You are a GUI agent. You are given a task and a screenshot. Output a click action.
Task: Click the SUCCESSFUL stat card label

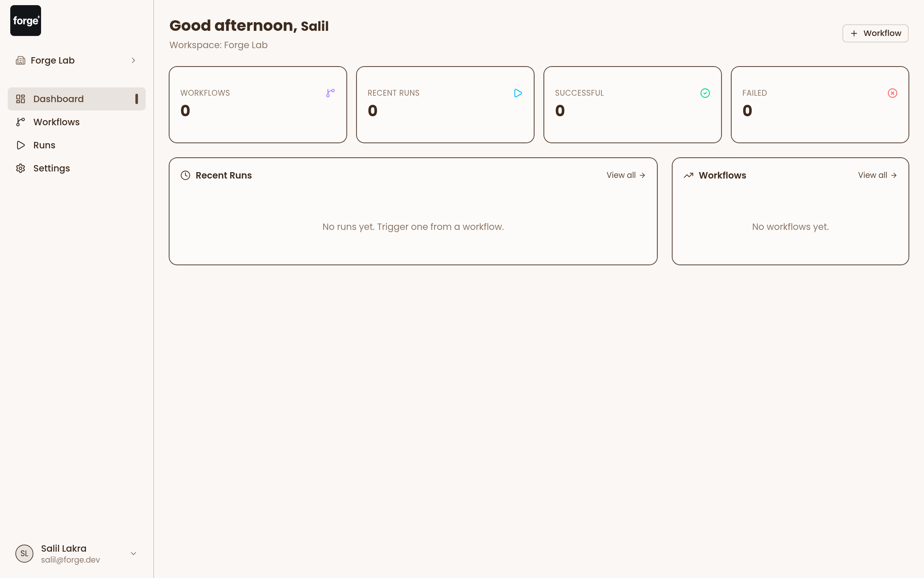tap(579, 93)
